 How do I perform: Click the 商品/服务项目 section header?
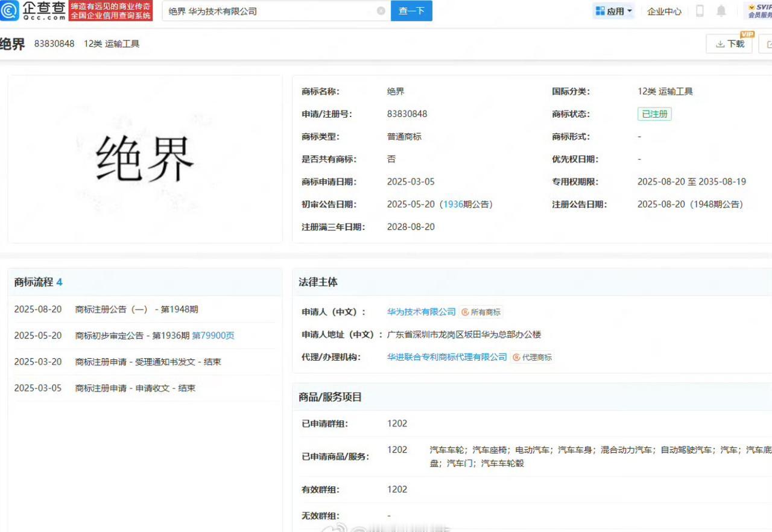click(532, 397)
